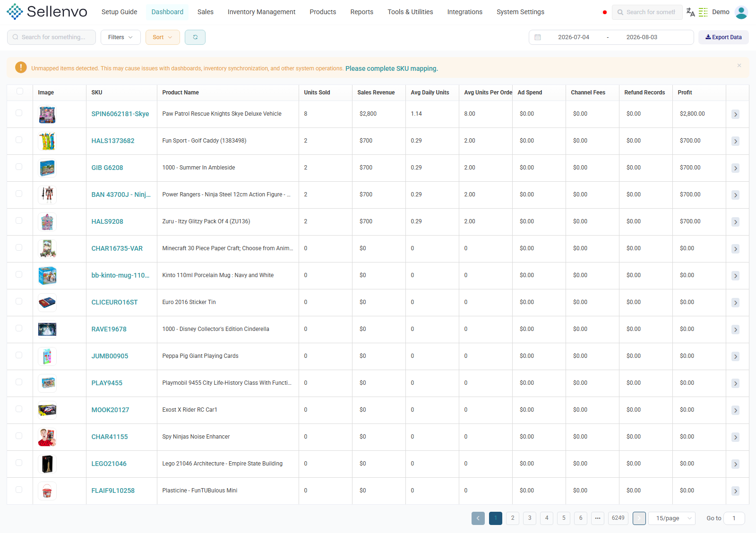The image size is (756, 533).
Task: Select the Power Rangers row checkbox
Action: tap(19, 194)
